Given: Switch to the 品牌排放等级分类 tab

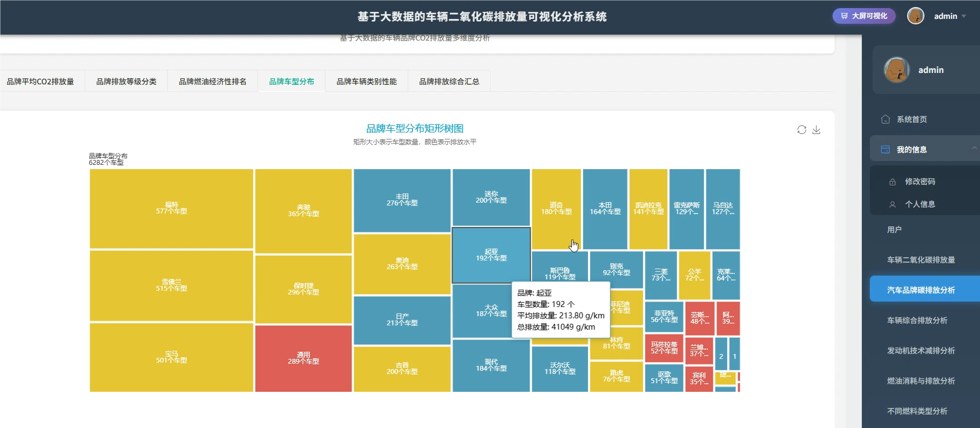Looking at the screenshot, I should coord(126,82).
